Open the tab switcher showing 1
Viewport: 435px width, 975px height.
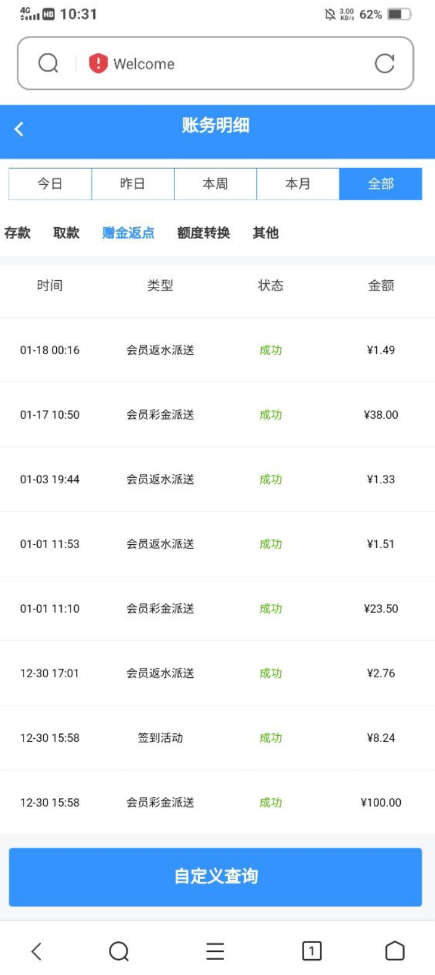pos(311,951)
